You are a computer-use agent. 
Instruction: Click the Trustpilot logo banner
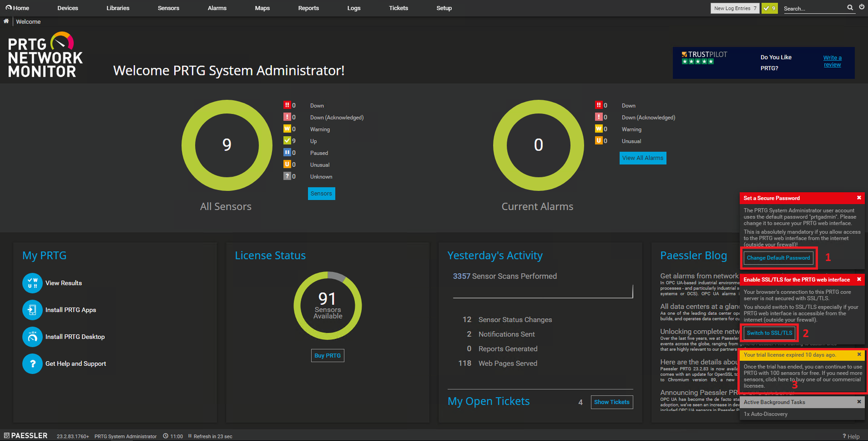coord(704,58)
